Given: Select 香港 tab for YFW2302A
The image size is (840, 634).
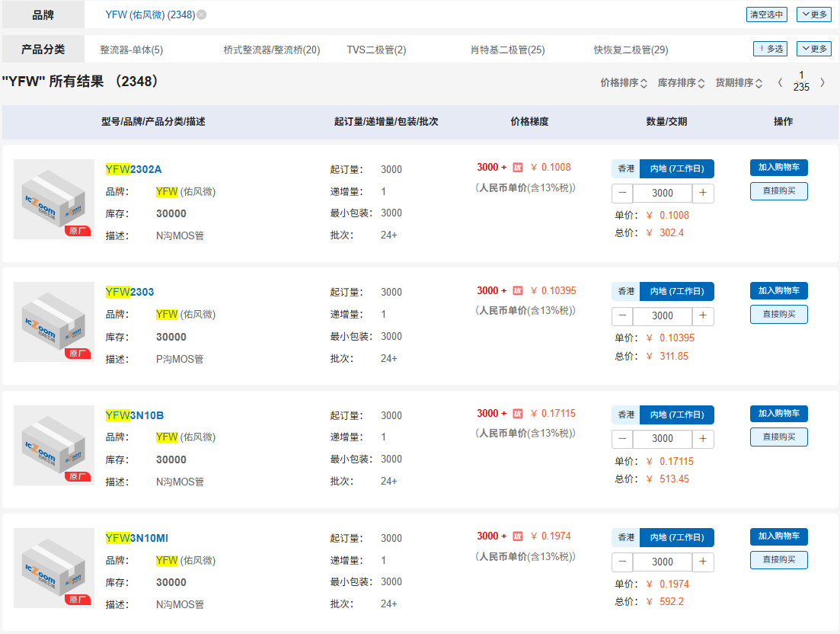Looking at the screenshot, I should pyautogui.click(x=626, y=168).
